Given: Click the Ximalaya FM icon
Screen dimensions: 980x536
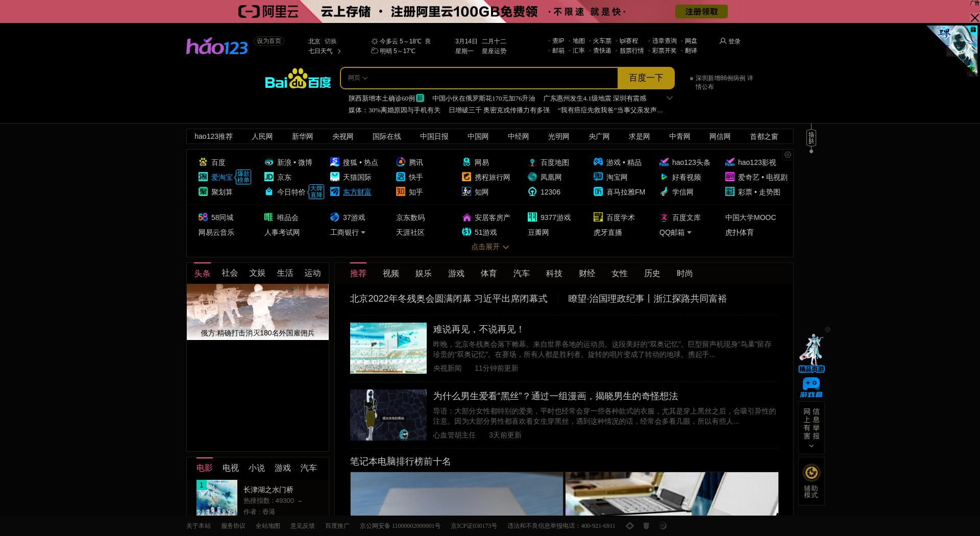Looking at the screenshot, I should pyautogui.click(x=598, y=192).
